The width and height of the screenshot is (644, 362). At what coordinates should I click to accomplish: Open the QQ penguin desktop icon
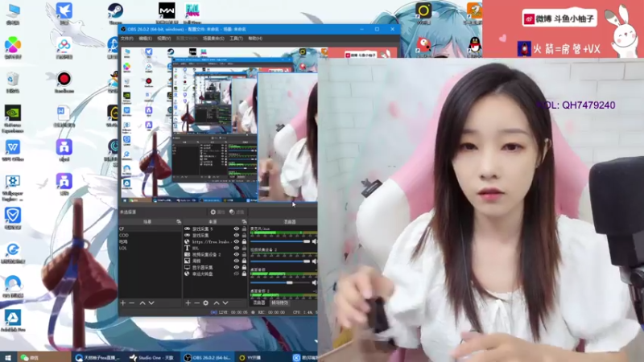pos(475,45)
